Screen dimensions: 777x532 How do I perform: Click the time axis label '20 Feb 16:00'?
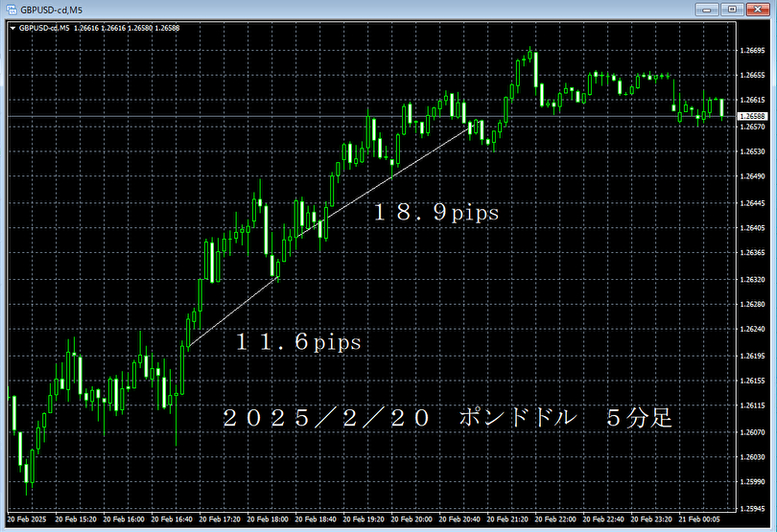[124, 520]
